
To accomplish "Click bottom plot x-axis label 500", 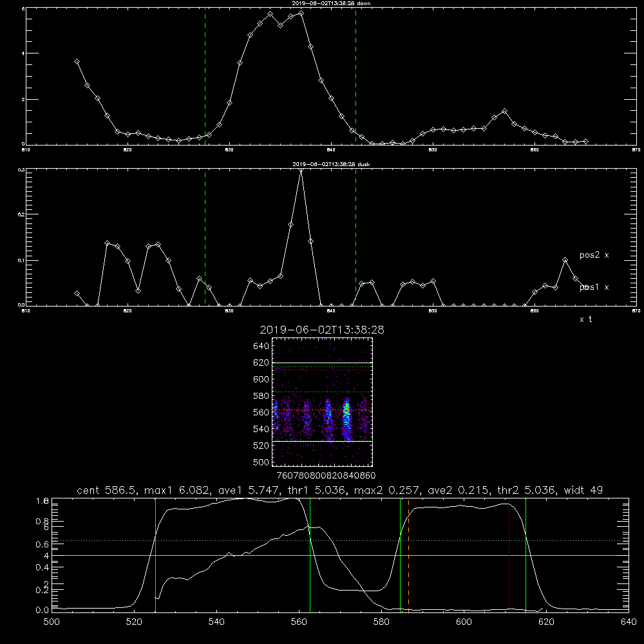I will click(x=52, y=622).
